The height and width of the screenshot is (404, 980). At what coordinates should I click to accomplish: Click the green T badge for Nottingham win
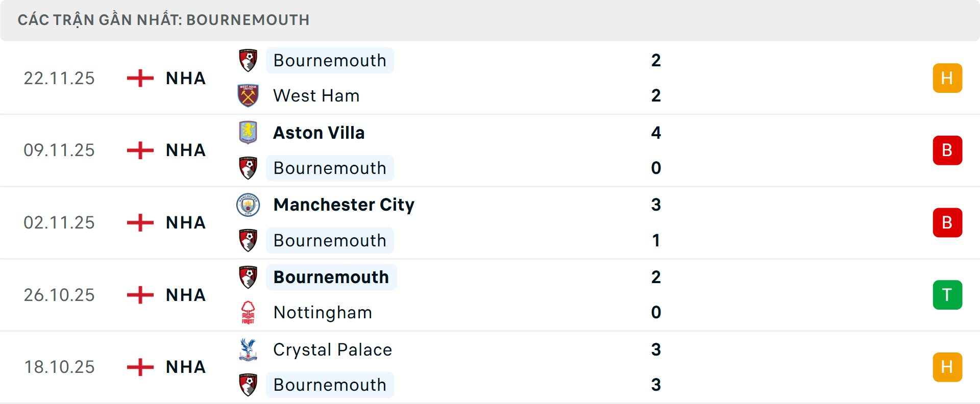[947, 295]
